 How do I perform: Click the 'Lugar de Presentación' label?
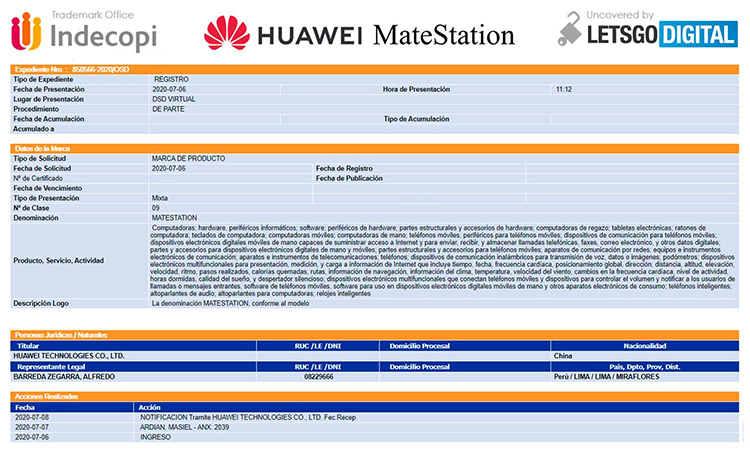(x=48, y=99)
